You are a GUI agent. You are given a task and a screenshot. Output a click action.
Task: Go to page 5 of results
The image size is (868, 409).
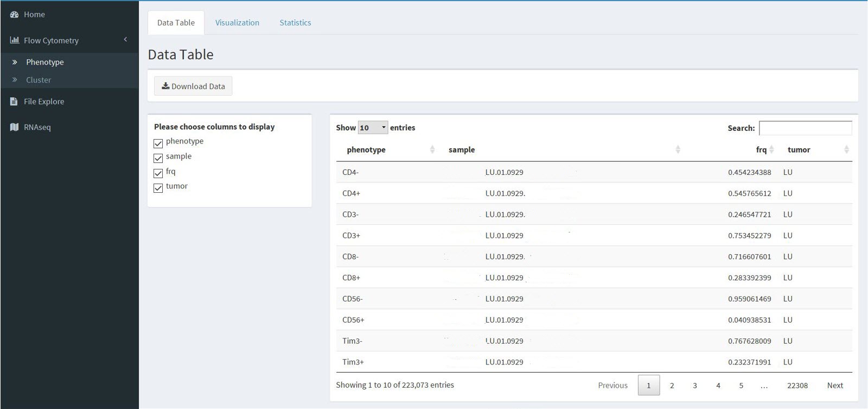tap(741, 385)
